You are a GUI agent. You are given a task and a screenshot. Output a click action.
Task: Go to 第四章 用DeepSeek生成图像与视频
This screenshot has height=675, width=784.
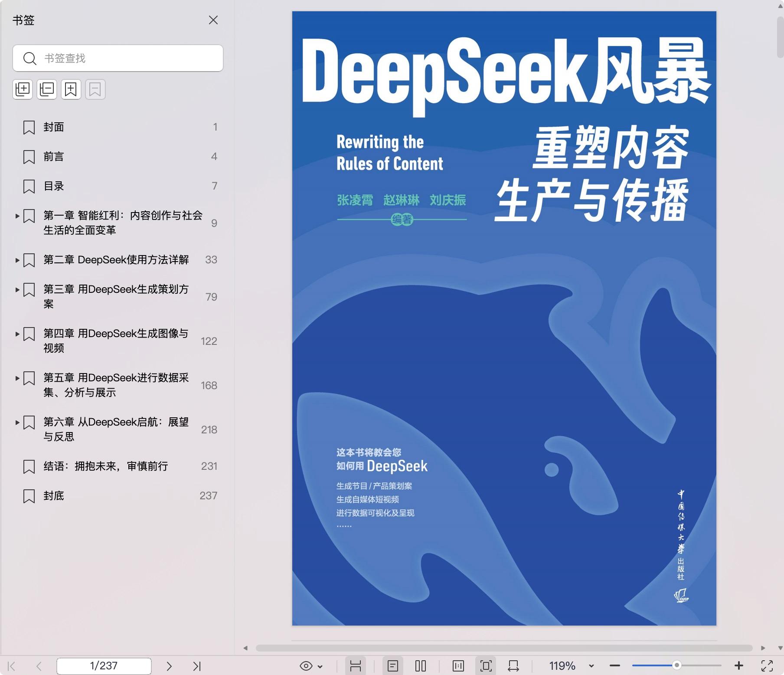(x=116, y=341)
